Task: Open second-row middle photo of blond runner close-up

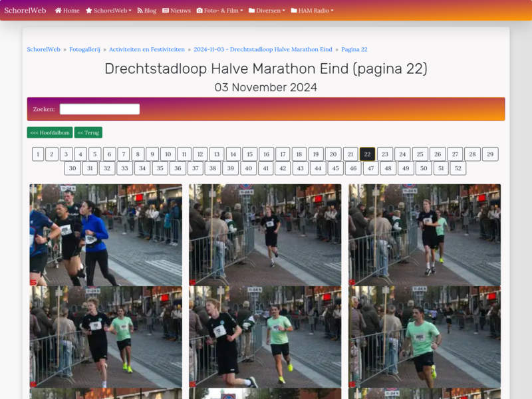Action: (x=265, y=337)
